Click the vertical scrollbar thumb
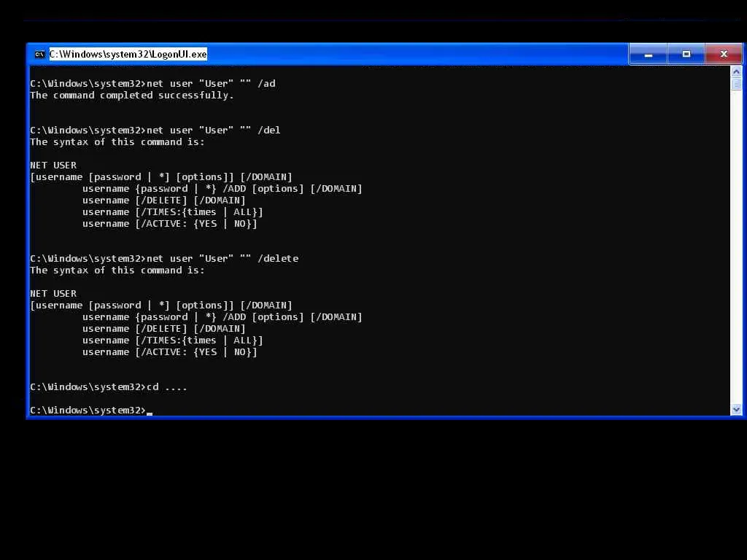 pyautogui.click(x=736, y=85)
